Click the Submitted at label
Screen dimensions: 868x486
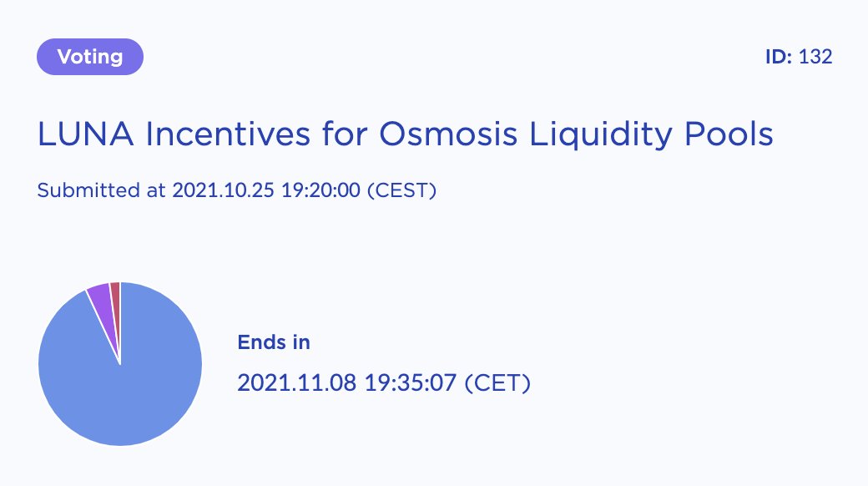coord(101,190)
